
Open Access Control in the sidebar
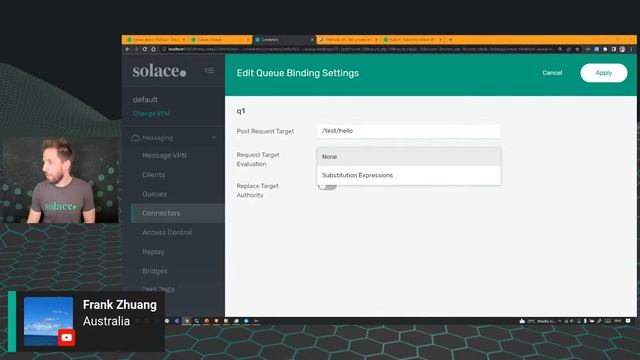(167, 232)
